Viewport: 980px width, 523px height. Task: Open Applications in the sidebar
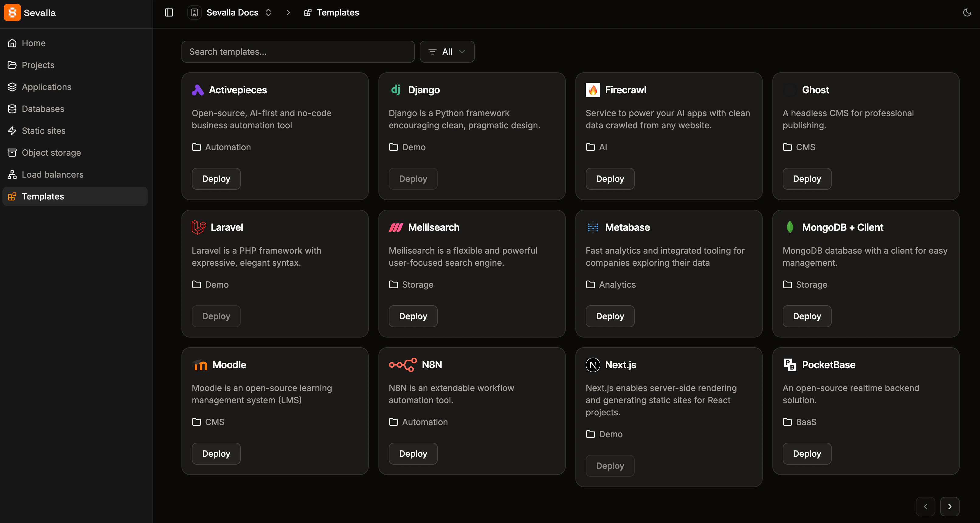tap(75, 87)
